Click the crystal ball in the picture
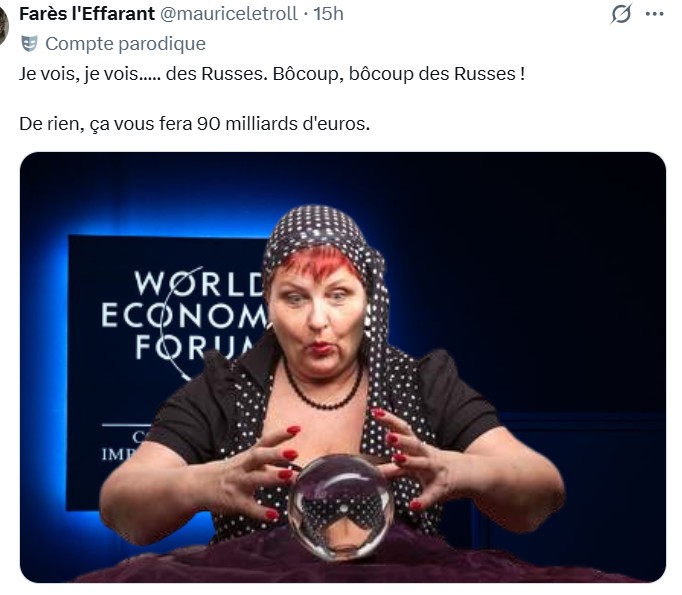682x595 pixels. [341, 507]
